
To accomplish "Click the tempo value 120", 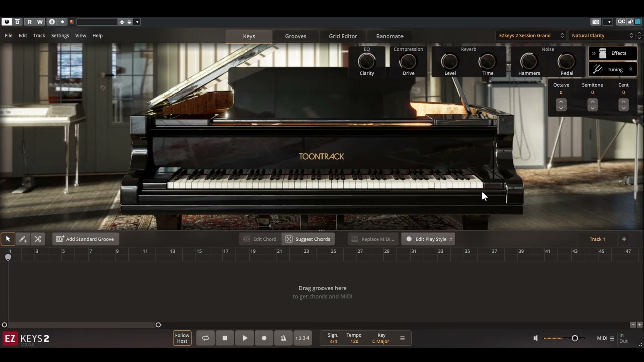I will point(354,342).
